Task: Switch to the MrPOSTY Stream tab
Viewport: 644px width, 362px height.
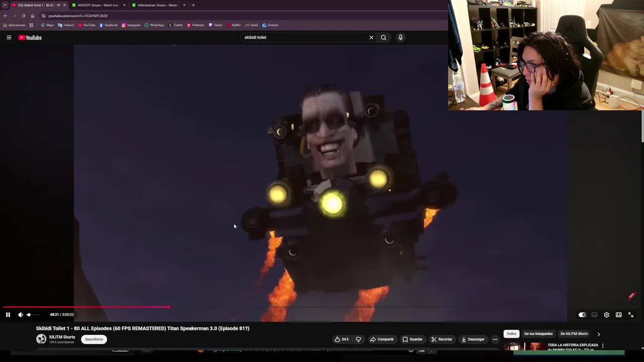Action: (x=98, y=5)
